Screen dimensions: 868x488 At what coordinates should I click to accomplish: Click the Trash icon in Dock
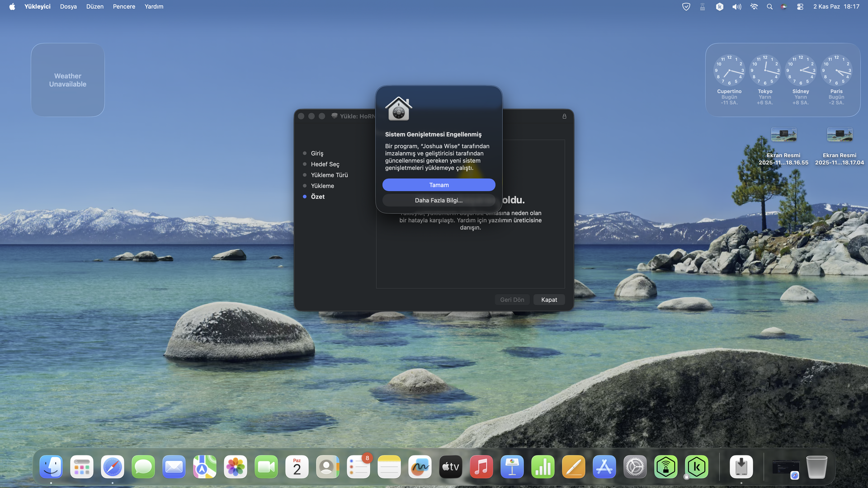(816, 467)
